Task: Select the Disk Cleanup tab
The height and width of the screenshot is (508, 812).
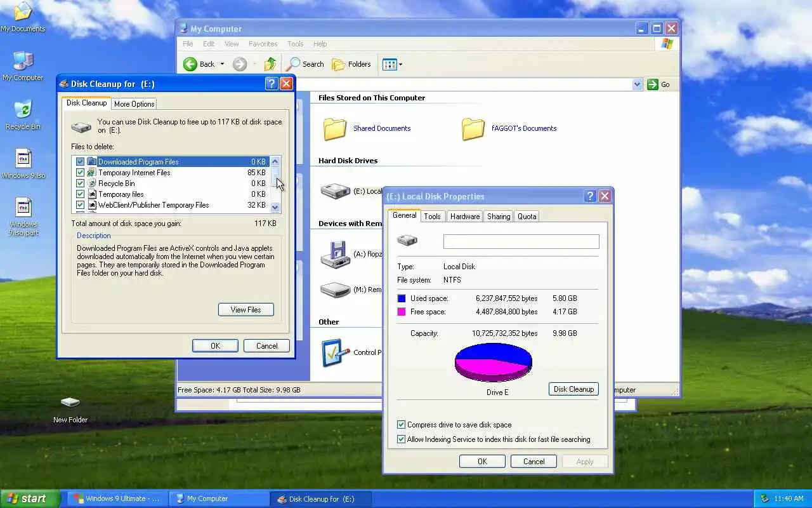Action: (x=86, y=103)
